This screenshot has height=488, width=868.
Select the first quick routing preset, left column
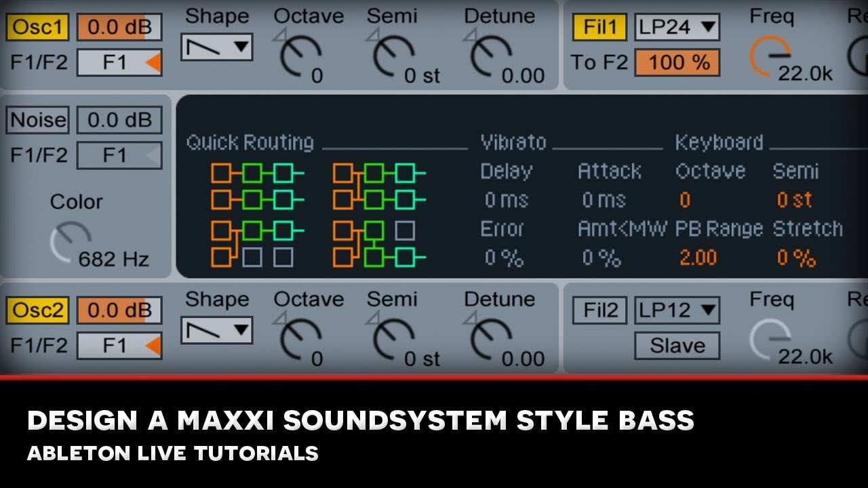point(257,186)
